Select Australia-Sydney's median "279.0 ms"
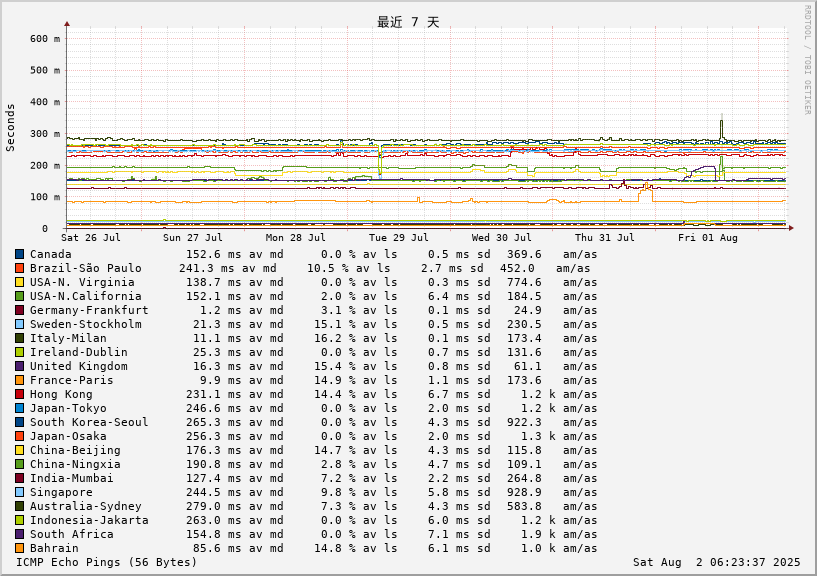The width and height of the screenshot is (817, 576). coord(214,506)
